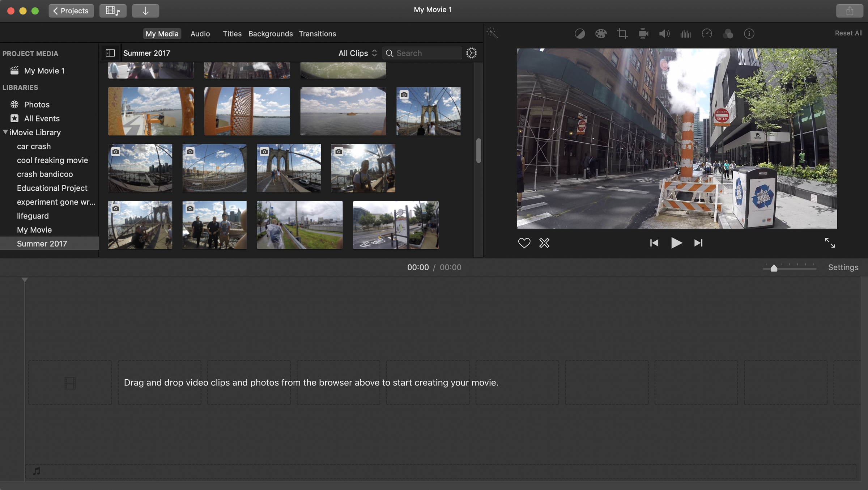Open the clip speed speedometer controls
Viewport: 868px width, 490px height.
[707, 33]
